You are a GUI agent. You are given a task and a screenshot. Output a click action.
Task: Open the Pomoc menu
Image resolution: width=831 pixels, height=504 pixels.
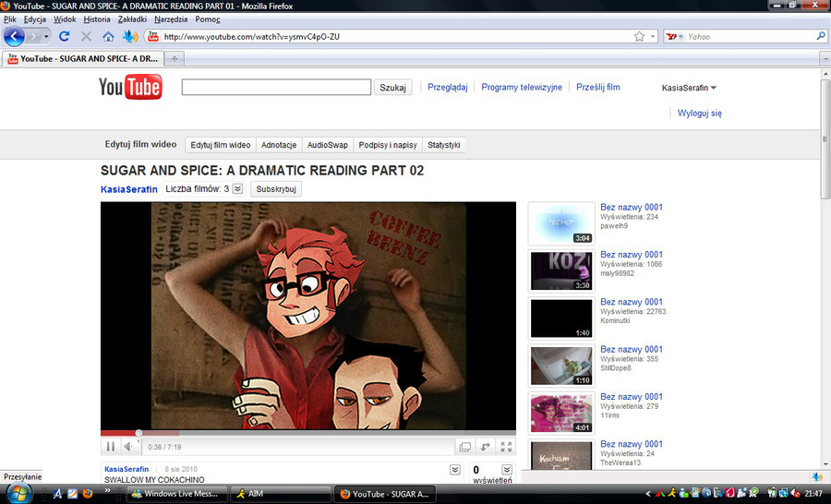pyautogui.click(x=207, y=19)
